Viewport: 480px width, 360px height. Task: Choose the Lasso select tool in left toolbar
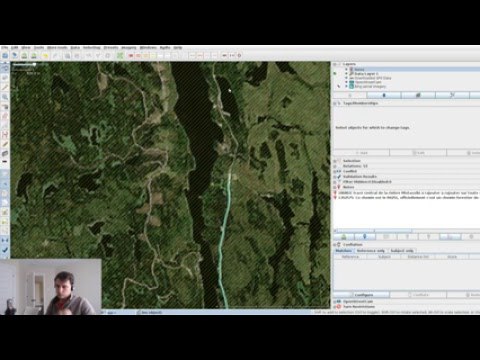[x=5, y=78]
